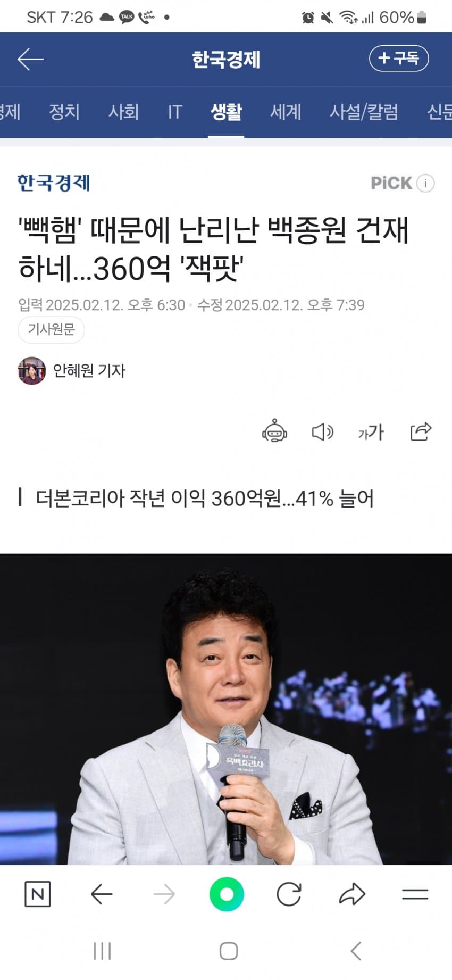Open the AI summary robot icon
This screenshot has height=980, width=452.
pos(274,431)
